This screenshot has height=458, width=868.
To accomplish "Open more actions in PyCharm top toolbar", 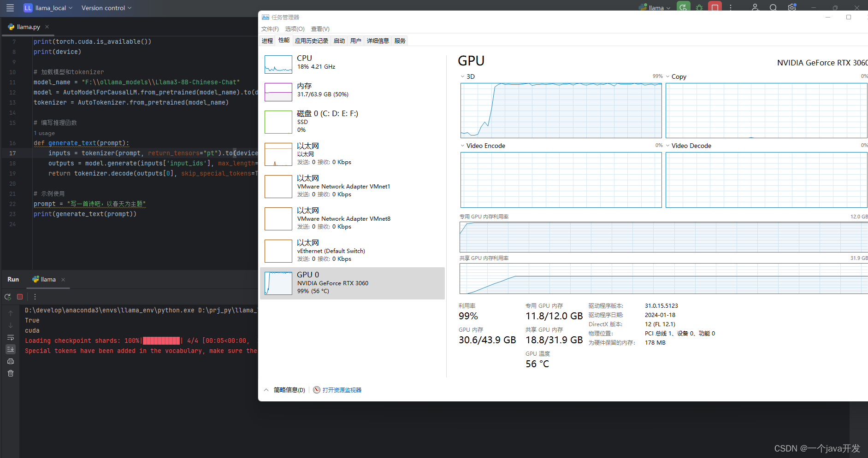I will [731, 8].
